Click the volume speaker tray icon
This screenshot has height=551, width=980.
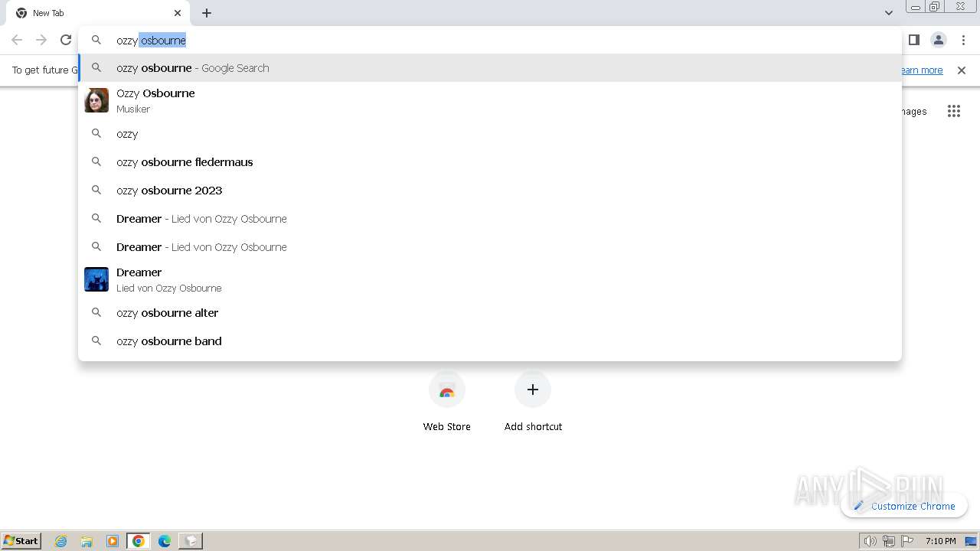tap(870, 541)
